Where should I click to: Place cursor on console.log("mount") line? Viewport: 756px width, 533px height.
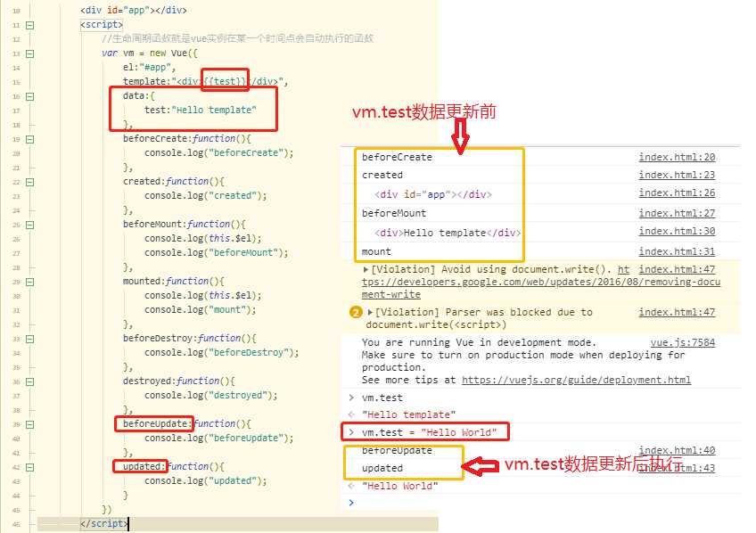pos(200,310)
